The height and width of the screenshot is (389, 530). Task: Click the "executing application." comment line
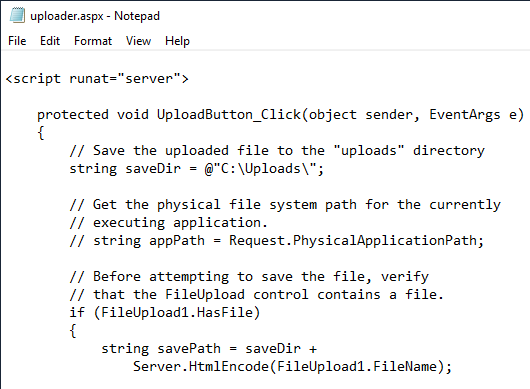pos(169,223)
